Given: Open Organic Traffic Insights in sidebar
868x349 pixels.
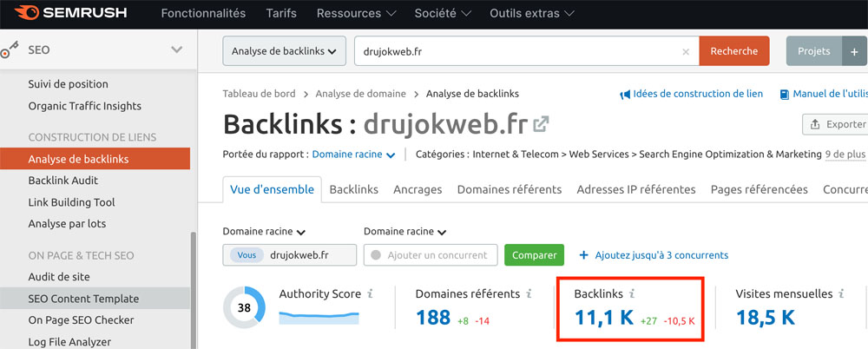Looking at the screenshot, I should (x=85, y=106).
